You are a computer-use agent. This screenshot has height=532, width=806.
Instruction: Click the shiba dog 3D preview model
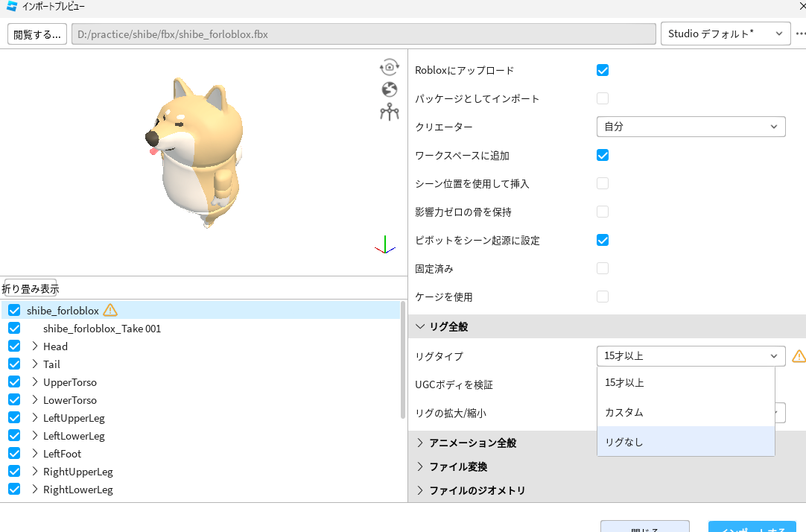[194, 152]
